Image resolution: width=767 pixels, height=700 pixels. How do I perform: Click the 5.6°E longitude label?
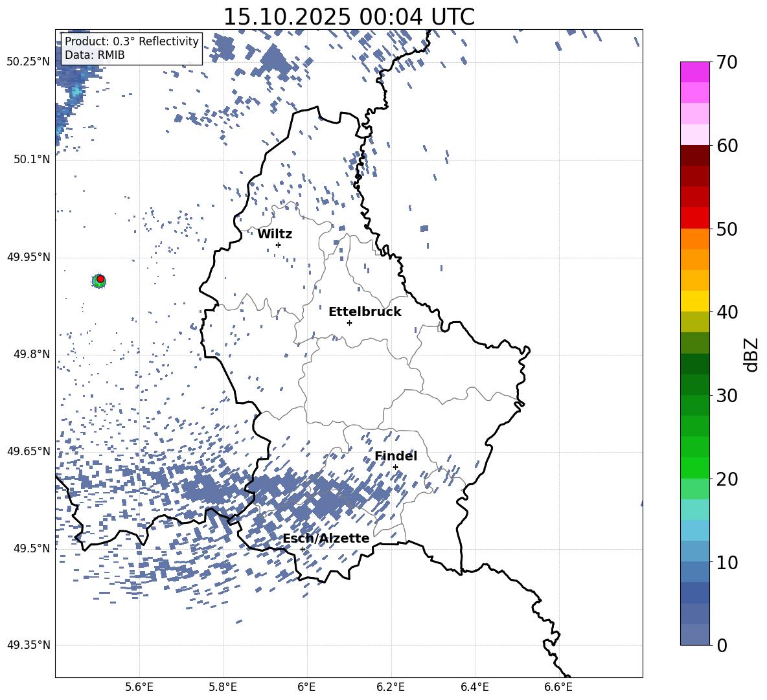coord(139,688)
